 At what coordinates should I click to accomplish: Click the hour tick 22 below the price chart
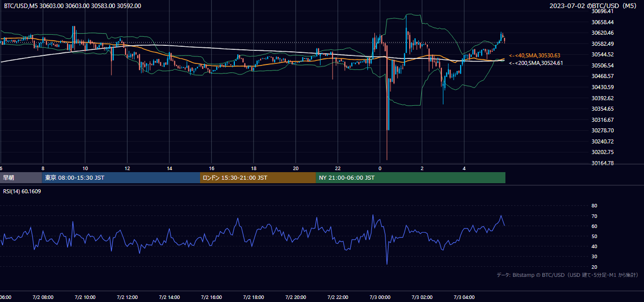(338, 168)
